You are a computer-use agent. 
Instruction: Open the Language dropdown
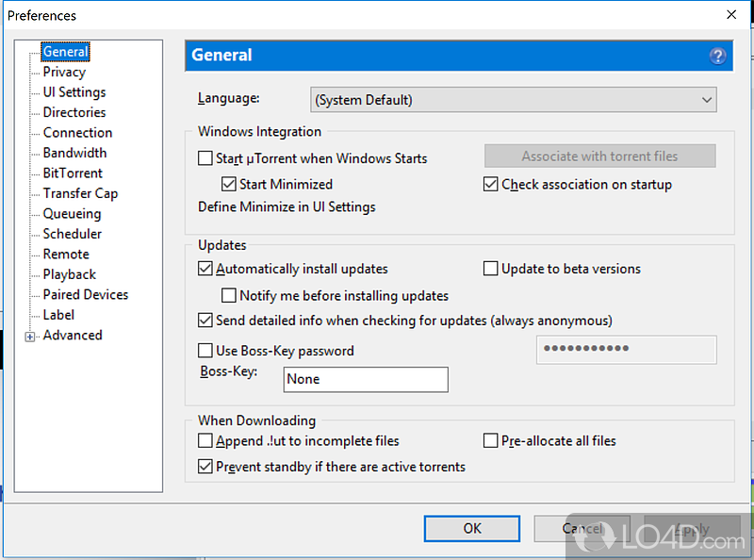(514, 99)
